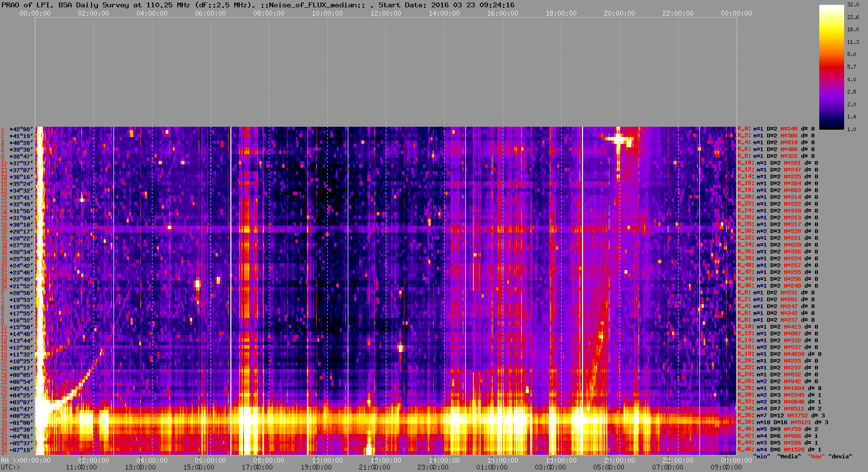Click the title text 'PRAO of LPI, BSA Daily Survey'
868x472 pixels.
[x=65, y=5]
